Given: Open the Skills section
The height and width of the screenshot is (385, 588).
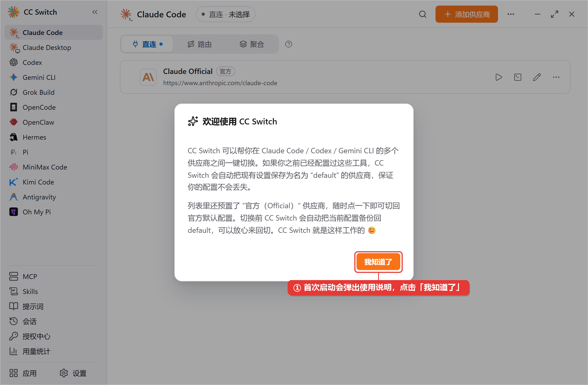Looking at the screenshot, I should 54,291.
